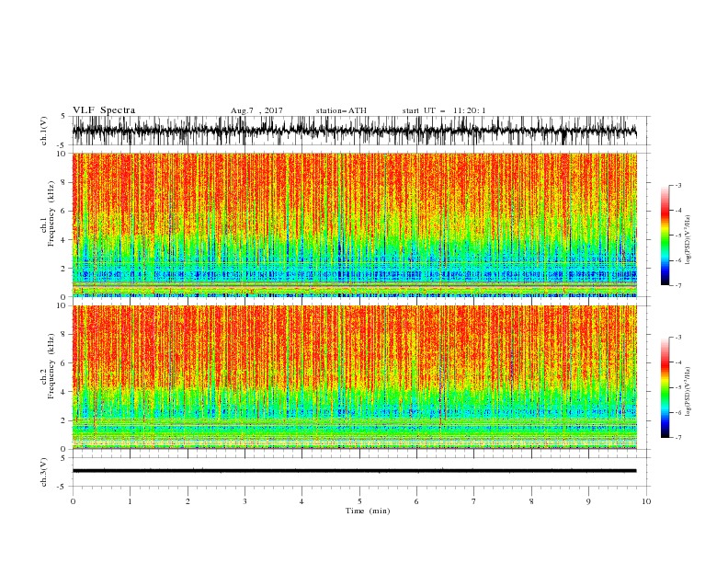Click inside the ch.1 spectrogram panel

[355, 224]
